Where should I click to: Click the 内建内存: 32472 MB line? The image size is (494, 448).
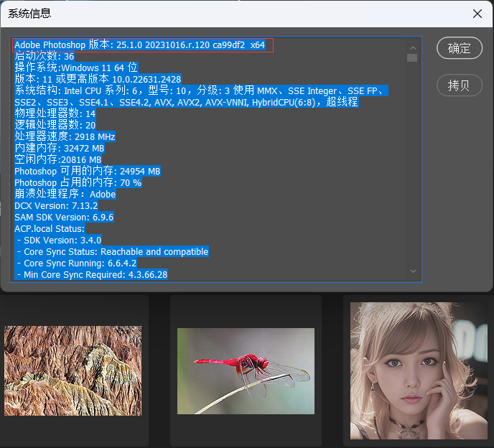[x=59, y=148]
